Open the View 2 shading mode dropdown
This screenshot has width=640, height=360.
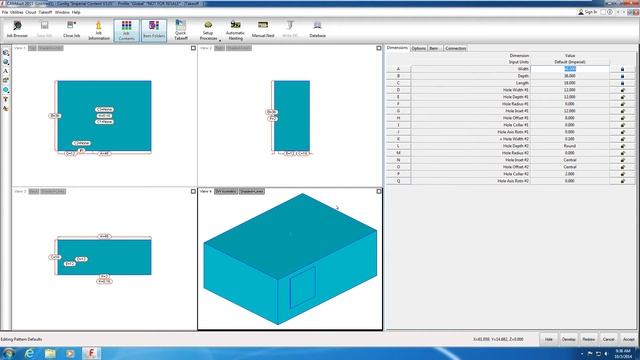tap(239, 48)
